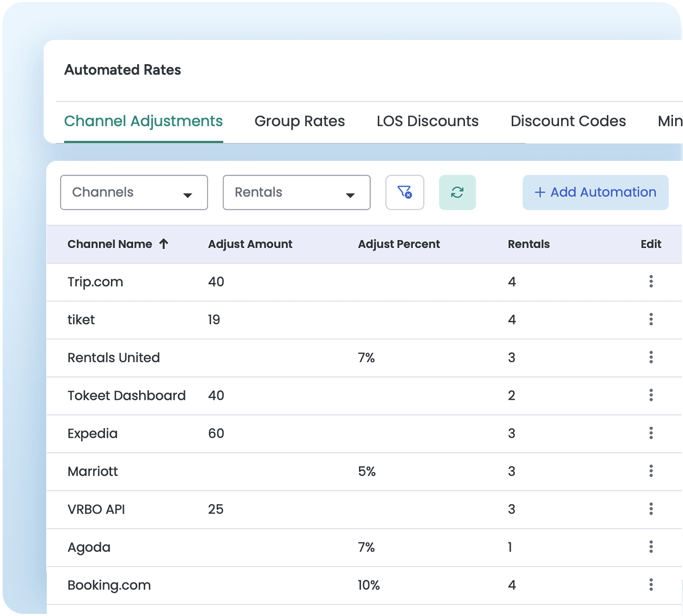The height and width of the screenshot is (616, 683).
Task: Click Marriott's adjust percent 5%
Action: 367,471
